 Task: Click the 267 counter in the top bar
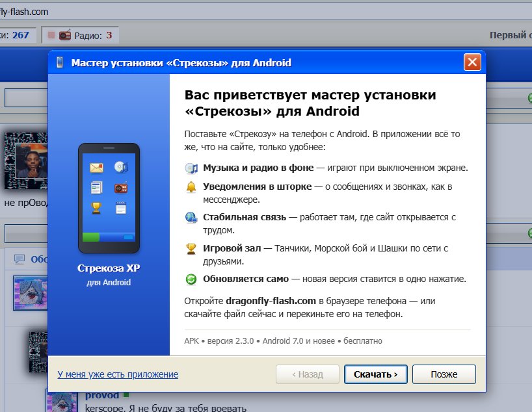tap(21, 35)
